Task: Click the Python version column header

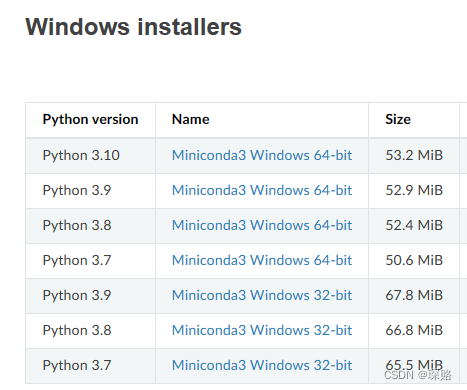Action: pyautogui.click(x=90, y=119)
